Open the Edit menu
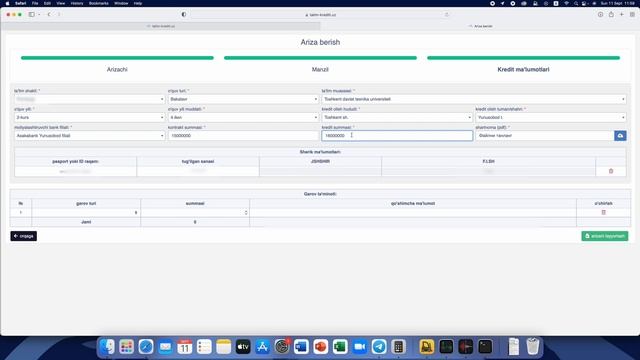 click(47, 3)
